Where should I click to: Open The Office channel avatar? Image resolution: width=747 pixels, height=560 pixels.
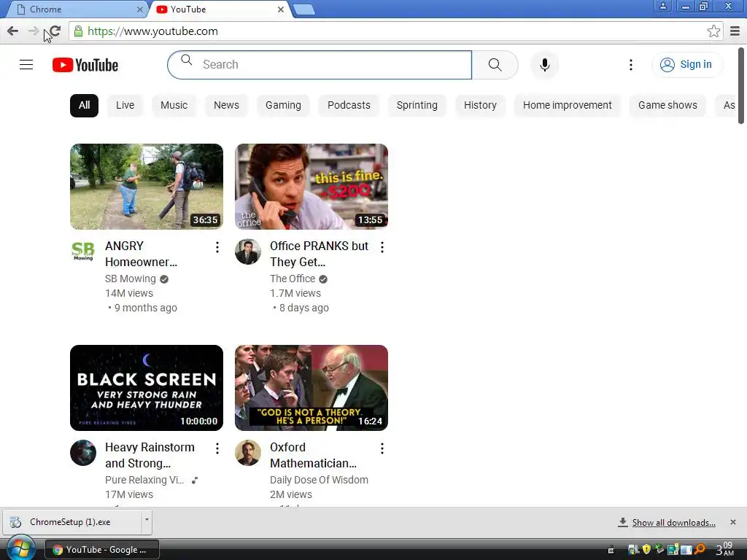point(248,252)
